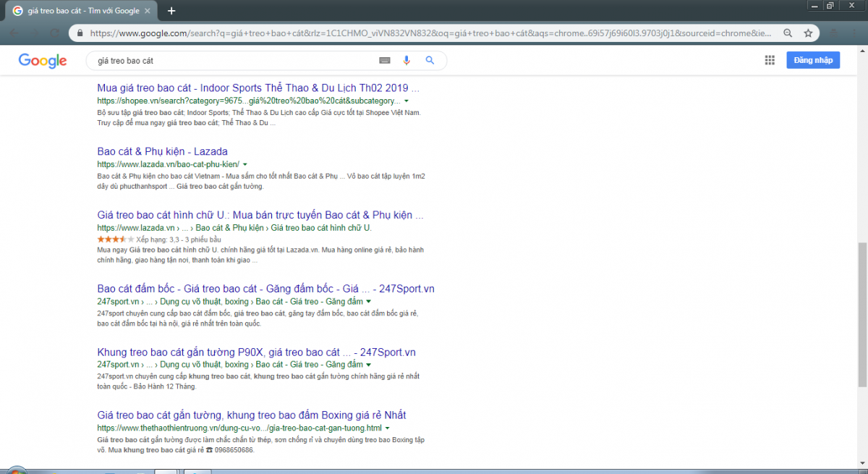Open a new browser tab
Viewport: 868px width, 474px height.
pos(171,11)
